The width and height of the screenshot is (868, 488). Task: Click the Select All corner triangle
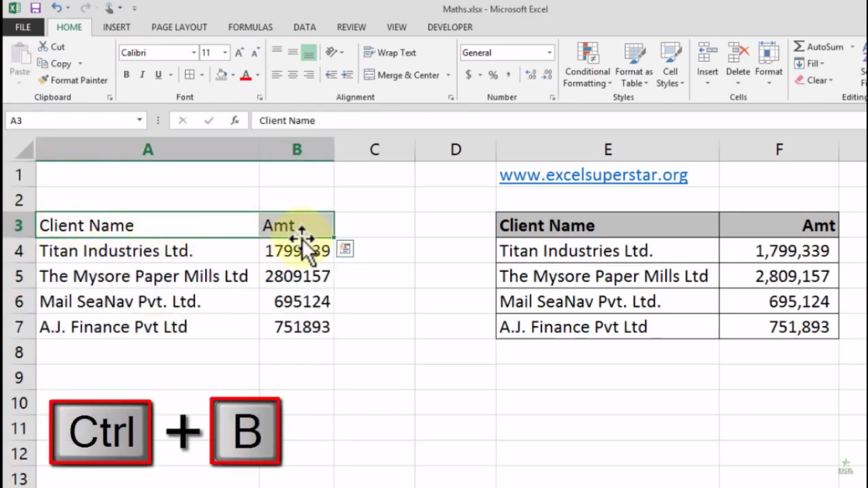[x=24, y=150]
